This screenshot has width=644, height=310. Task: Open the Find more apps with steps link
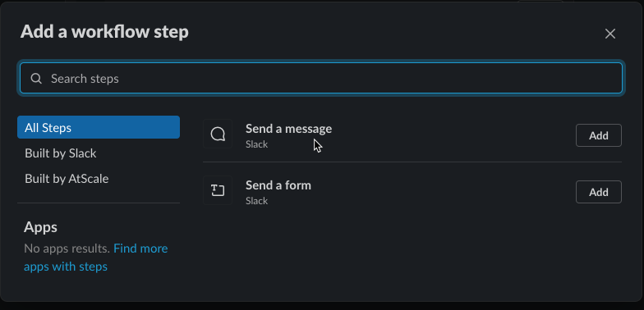pos(95,258)
